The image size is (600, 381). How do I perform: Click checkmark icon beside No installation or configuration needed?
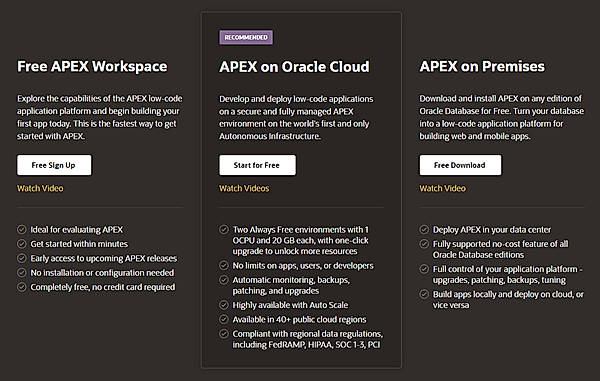22,273
